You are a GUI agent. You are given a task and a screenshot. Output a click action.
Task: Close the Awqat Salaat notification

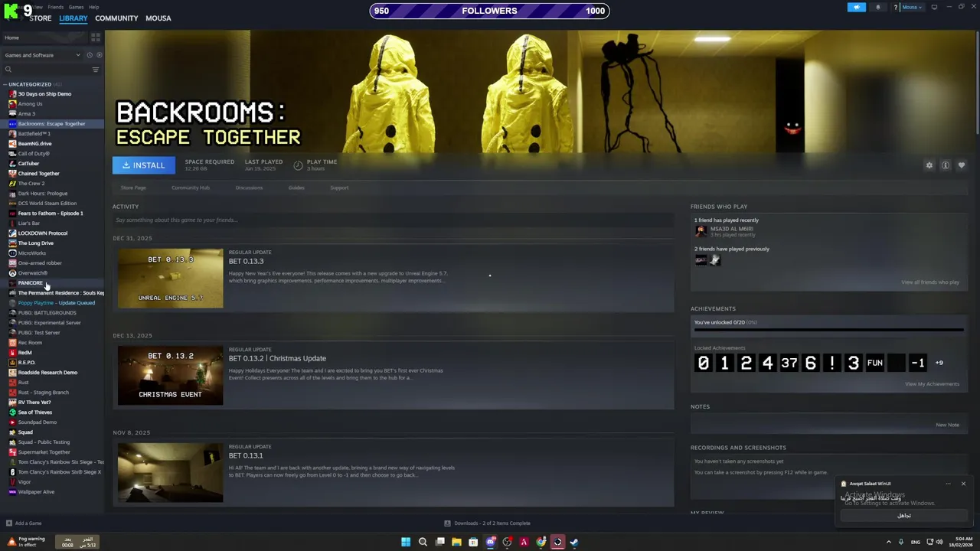pos(963,484)
